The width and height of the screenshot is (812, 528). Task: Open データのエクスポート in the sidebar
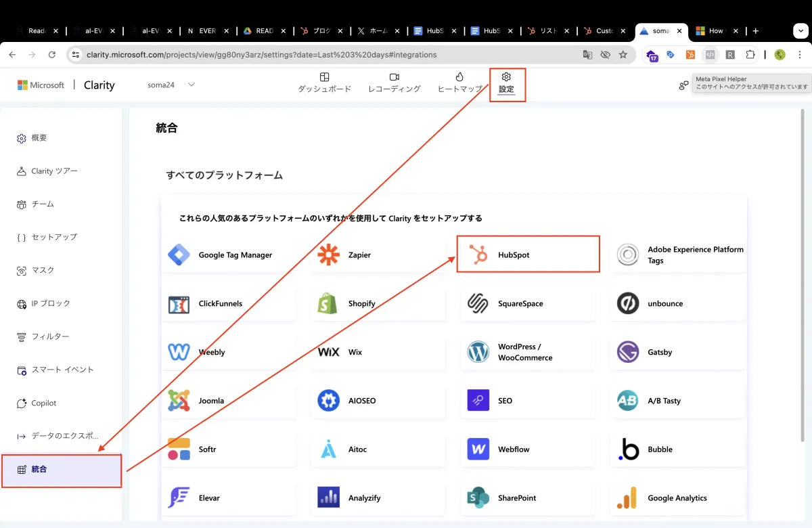[58, 435]
